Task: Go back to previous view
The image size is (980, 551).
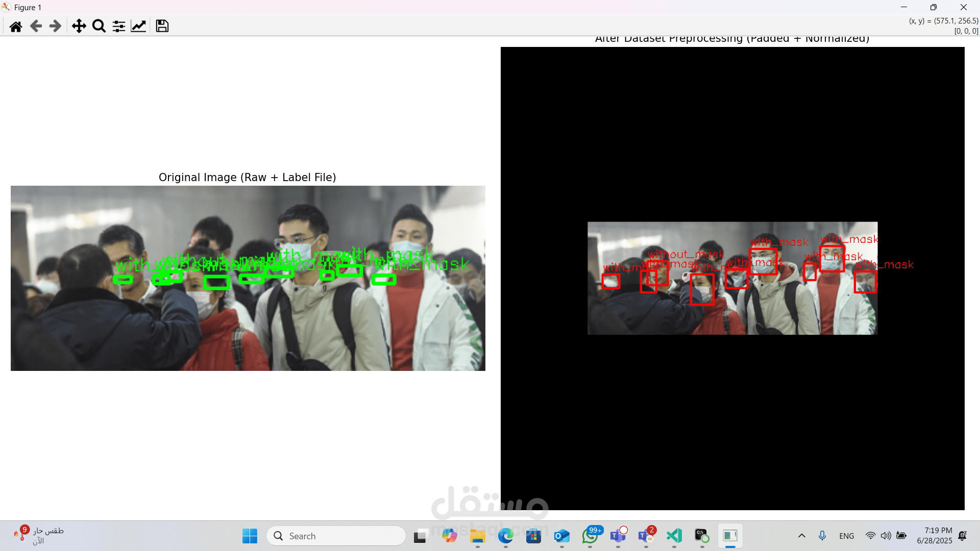Action: pyautogui.click(x=36, y=26)
